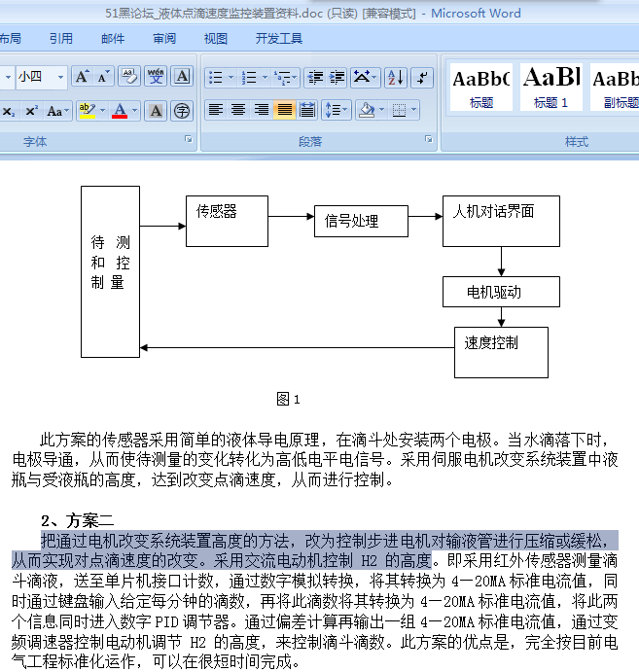Click the heading 2、方案二

click(x=77, y=520)
